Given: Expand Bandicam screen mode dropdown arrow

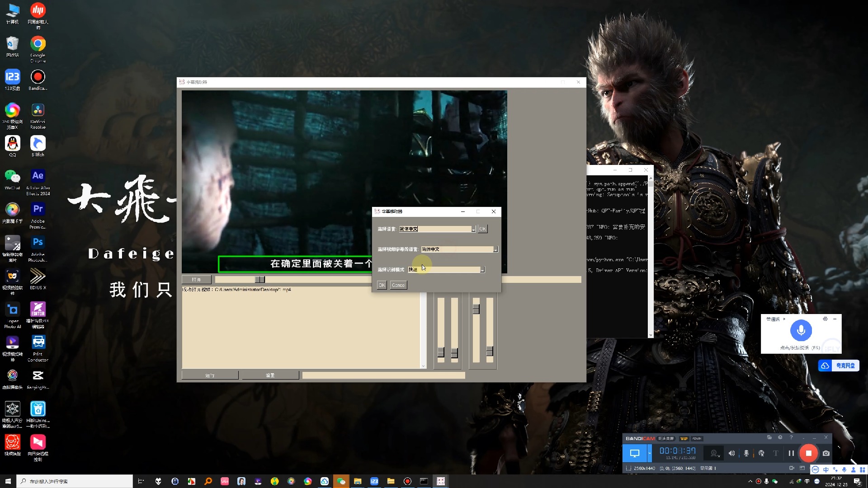Looking at the screenshot, I should tap(650, 453).
